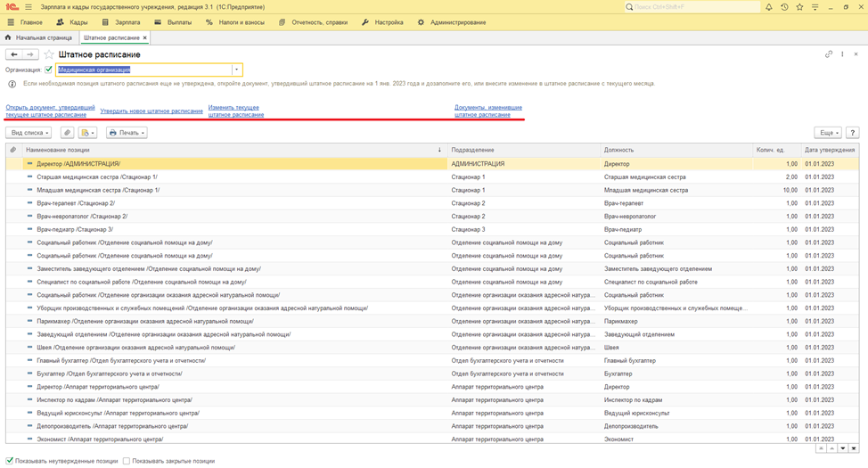Select row Делопроизводитель /Аппарат территориального центра/
This screenshot has height=468, width=868.
[432, 426]
